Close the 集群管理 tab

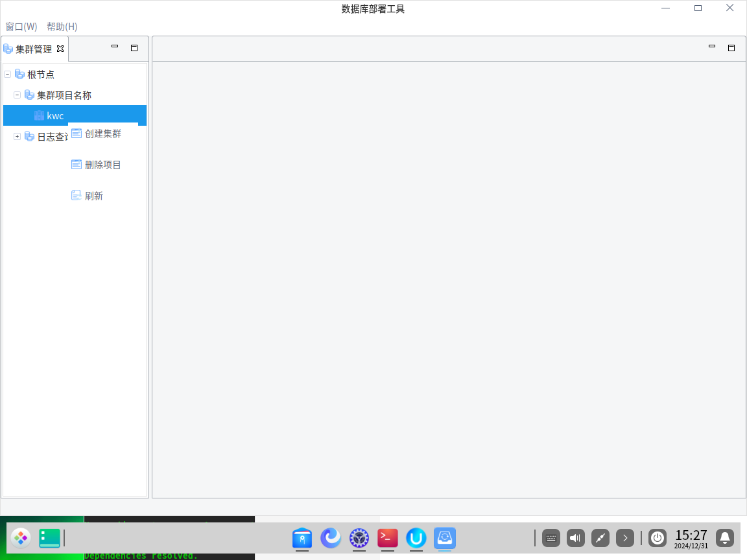click(x=60, y=49)
